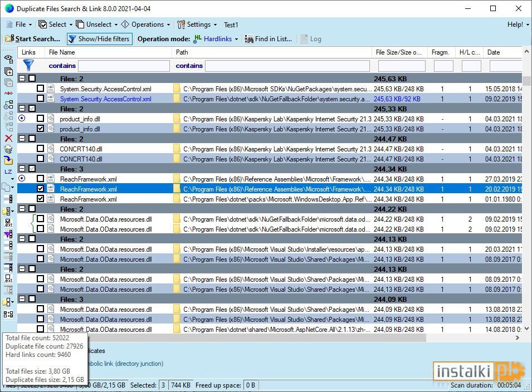Click the green link-tree icon with checkboxes
The image size is (532, 392).
[x=8, y=105]
